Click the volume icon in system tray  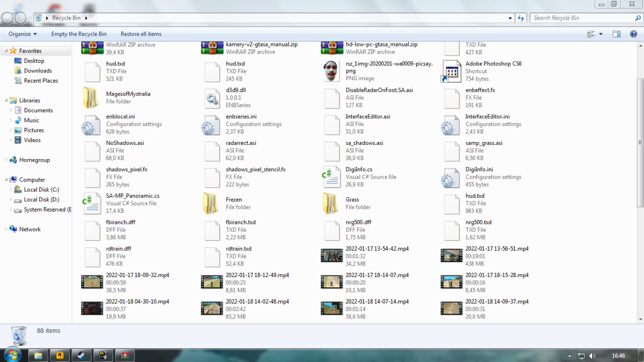[592, 355]
